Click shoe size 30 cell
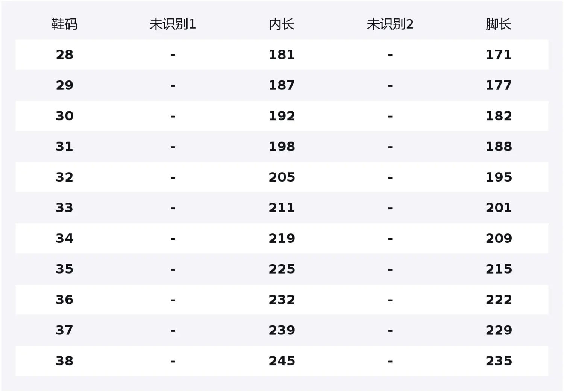564x392 pixels. (x=64, y=116)
